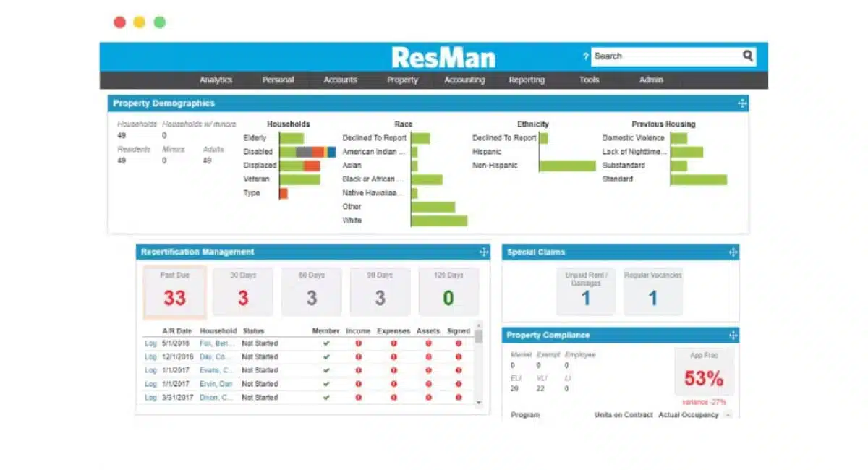Click the Property Compliance panel move icon
Screen dimensions: 868x470
point(732,336)
